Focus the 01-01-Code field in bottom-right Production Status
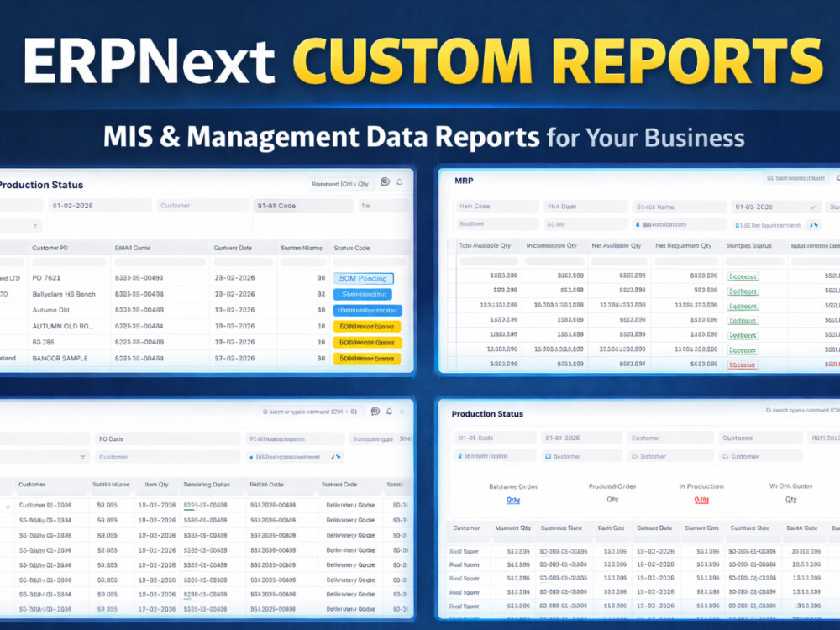Screen dimensions: 840x630 coord(495,438)
